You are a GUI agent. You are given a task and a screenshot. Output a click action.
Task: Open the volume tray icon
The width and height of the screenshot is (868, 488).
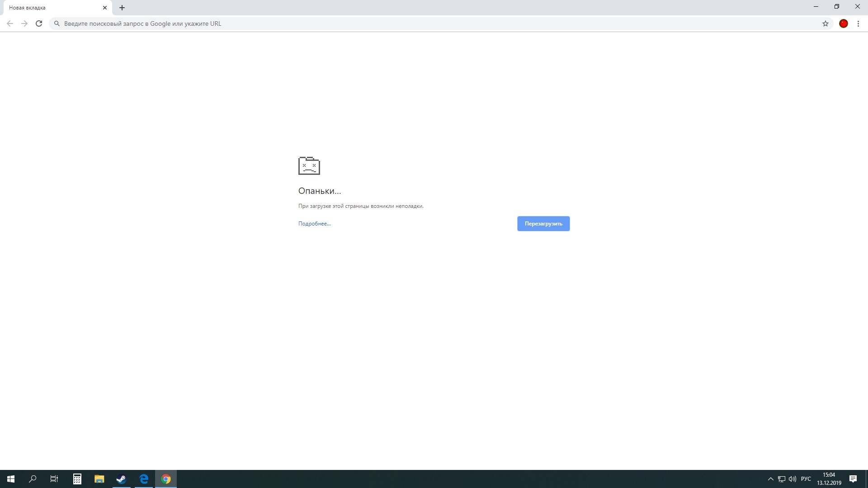(793, 479)
